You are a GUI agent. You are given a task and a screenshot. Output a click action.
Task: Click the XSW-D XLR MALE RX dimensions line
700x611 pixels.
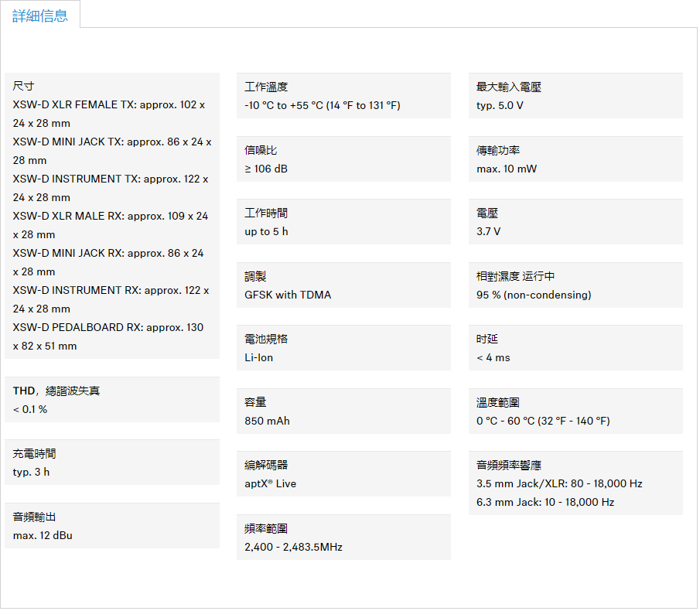click(111, 225)
